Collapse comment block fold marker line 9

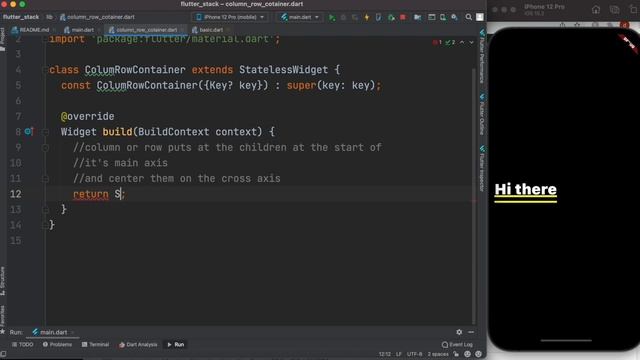[x=45, y=147]
